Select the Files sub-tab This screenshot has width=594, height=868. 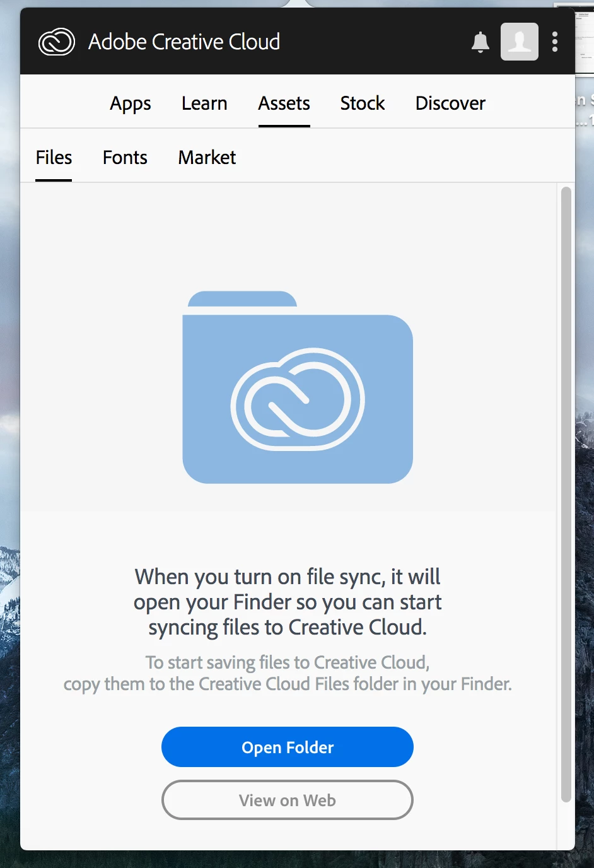click(x=54, y=158)
